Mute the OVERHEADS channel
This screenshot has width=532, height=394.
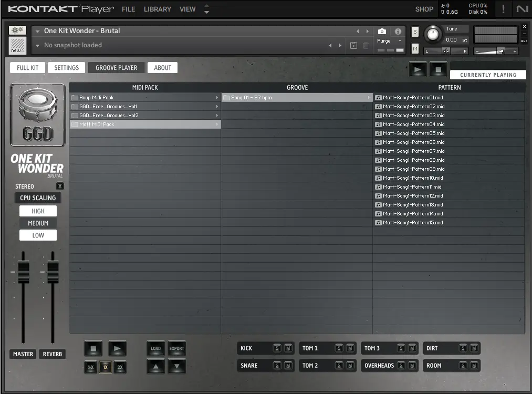coord(412,366)
